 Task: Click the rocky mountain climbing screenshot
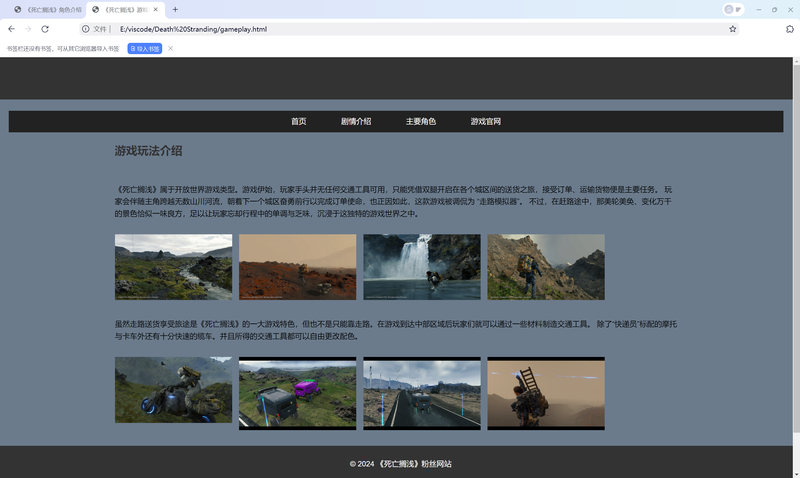pos(546,267)
